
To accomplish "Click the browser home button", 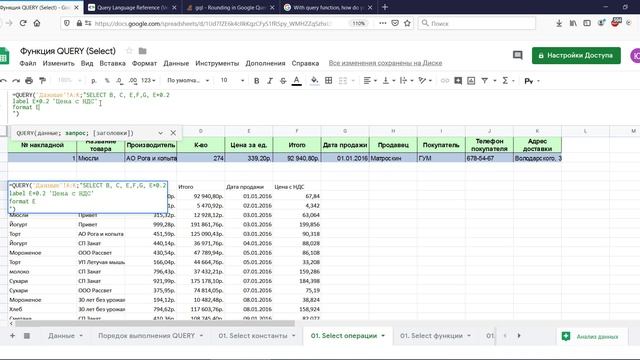I will pyautogui.click(x=37, y=23).
